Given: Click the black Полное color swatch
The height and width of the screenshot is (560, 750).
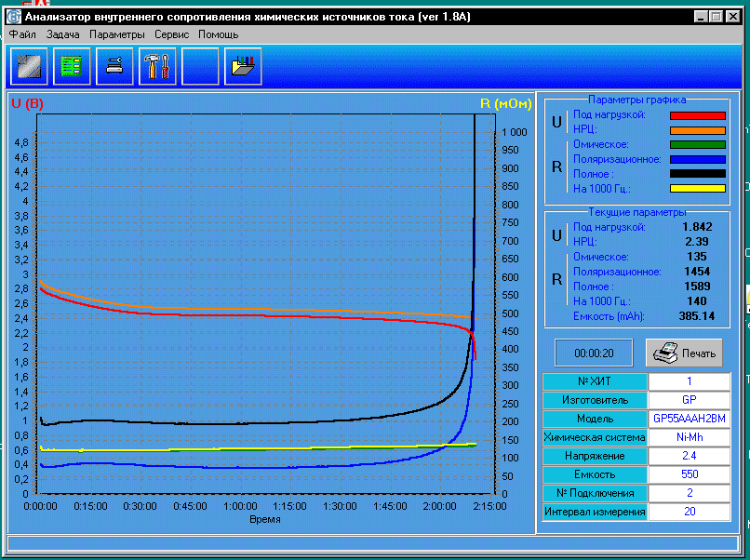Looking at the screenshot, I should click(698, 174).
